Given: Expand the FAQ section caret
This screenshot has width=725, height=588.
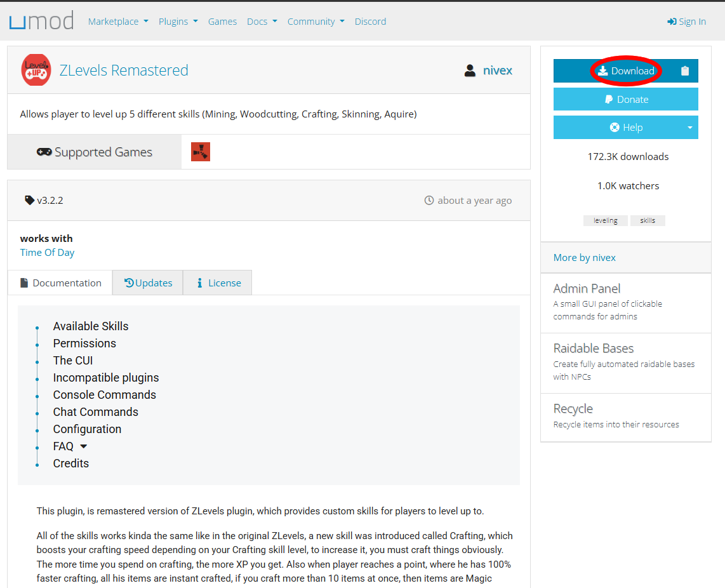Looking at the screenshot, I should [84, 446].
